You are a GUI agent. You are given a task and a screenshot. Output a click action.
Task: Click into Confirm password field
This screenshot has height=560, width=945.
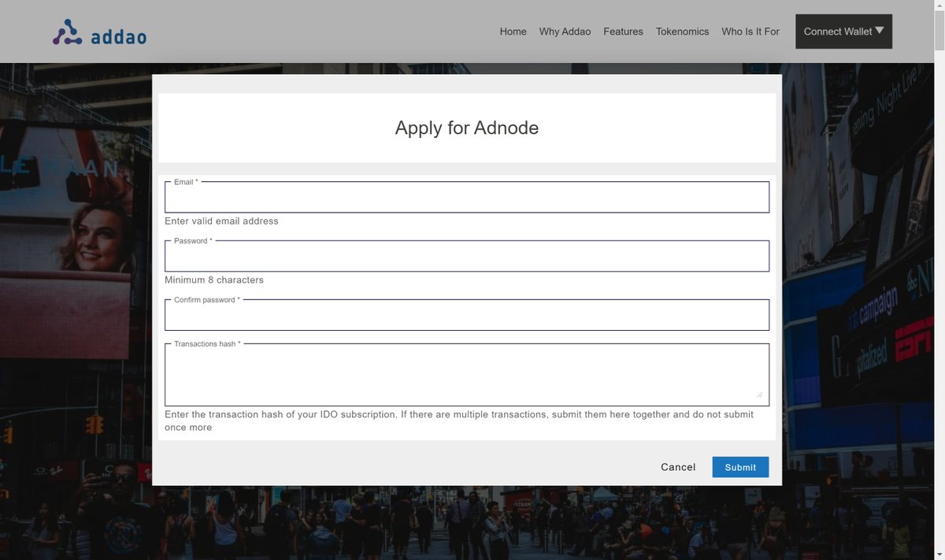click(467, 315)
